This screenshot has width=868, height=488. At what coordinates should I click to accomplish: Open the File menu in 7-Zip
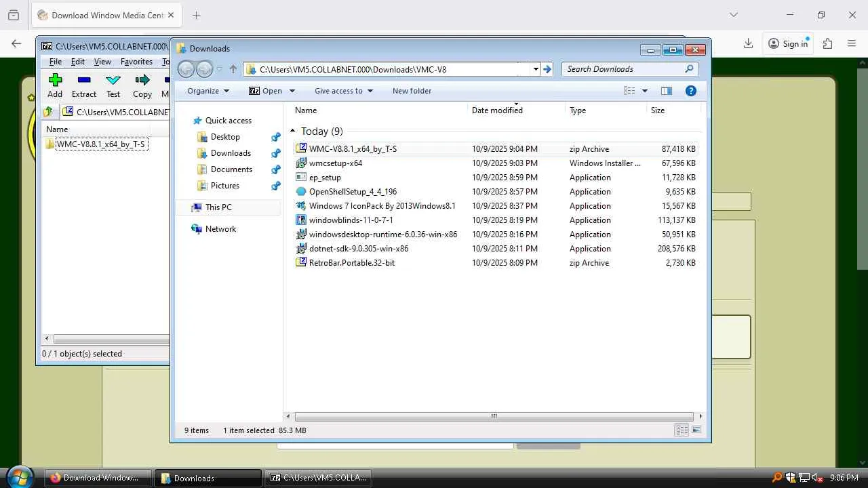pyautogui.click(x=56, y=62)
